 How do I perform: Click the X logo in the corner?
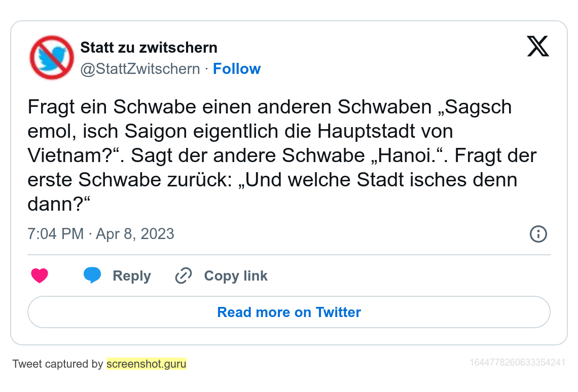(538, 47)
